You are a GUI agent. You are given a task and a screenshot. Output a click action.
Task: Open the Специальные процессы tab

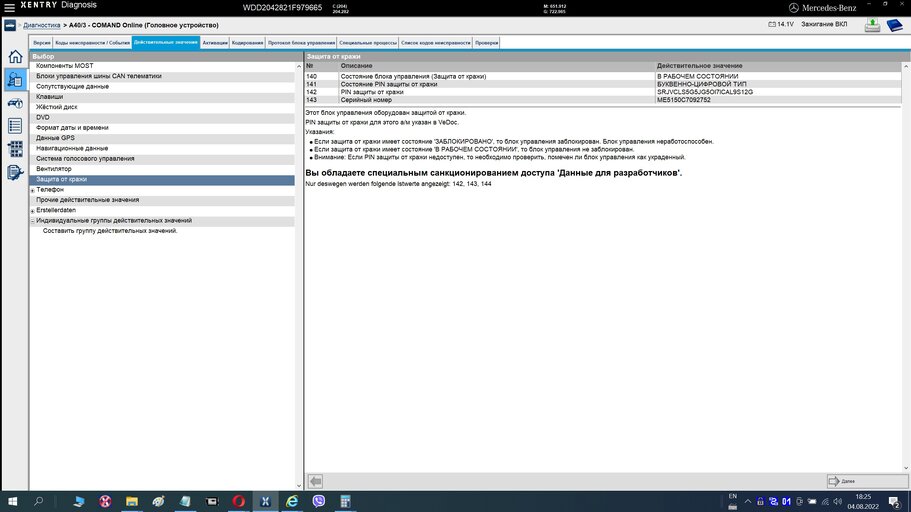click(368, 42)
